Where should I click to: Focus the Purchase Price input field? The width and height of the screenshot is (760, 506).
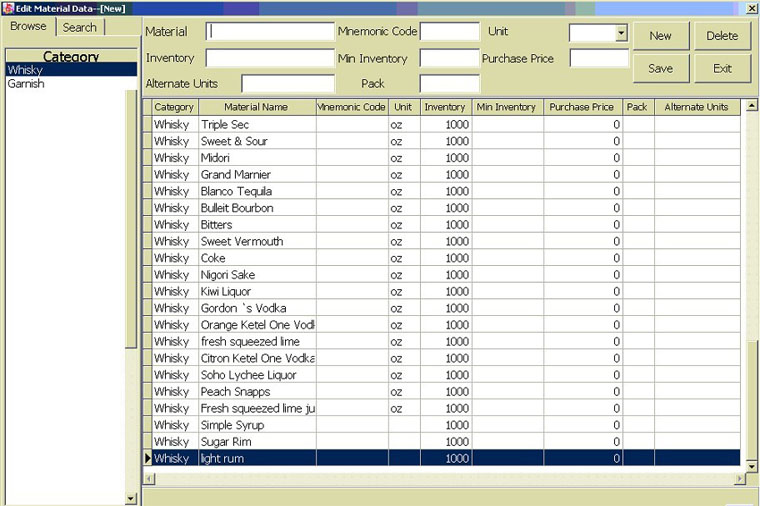[x=599, y=58]
